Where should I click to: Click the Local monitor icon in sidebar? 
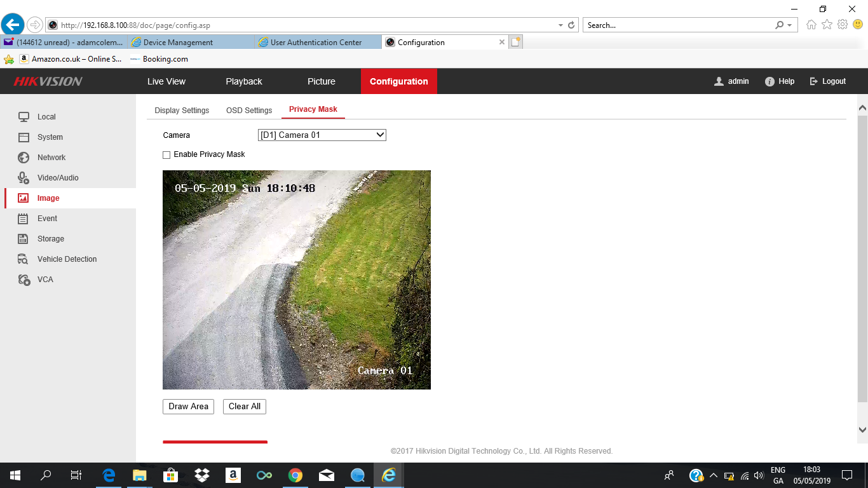coord(24,117)
